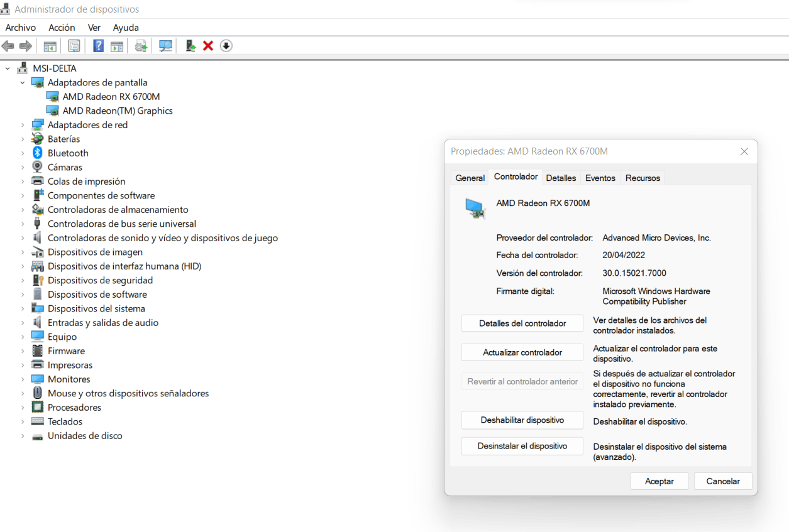789x532 pixels.
Task: Open the Ver menu
Action: point(94,28)
